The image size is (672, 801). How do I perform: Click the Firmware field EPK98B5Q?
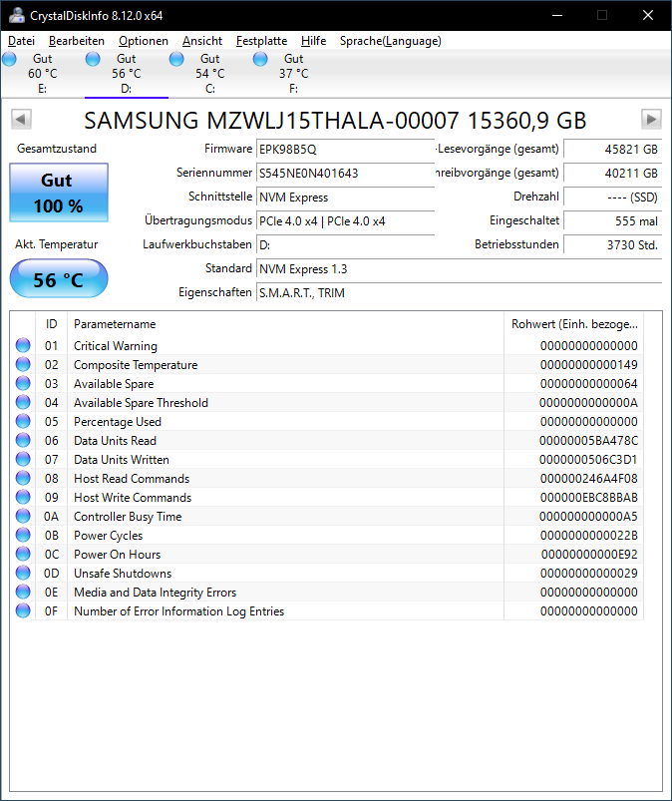click(x=345, y=150)
